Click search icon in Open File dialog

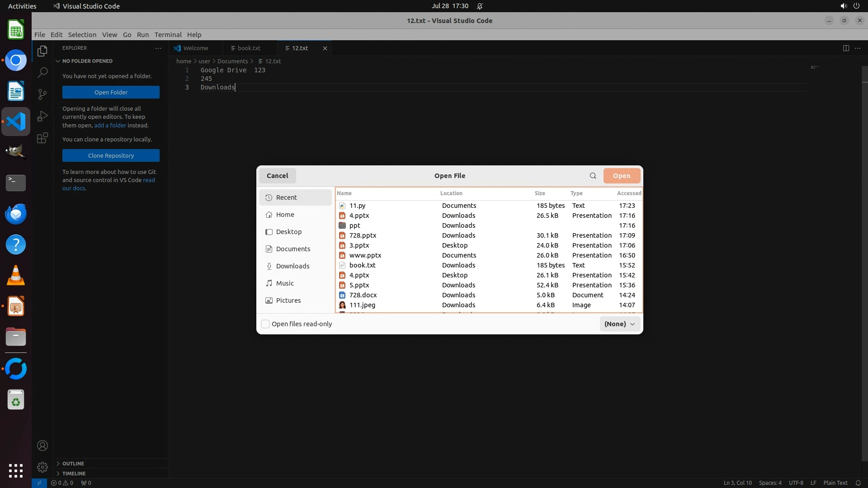pyautogui.click(x=593, y=176)
